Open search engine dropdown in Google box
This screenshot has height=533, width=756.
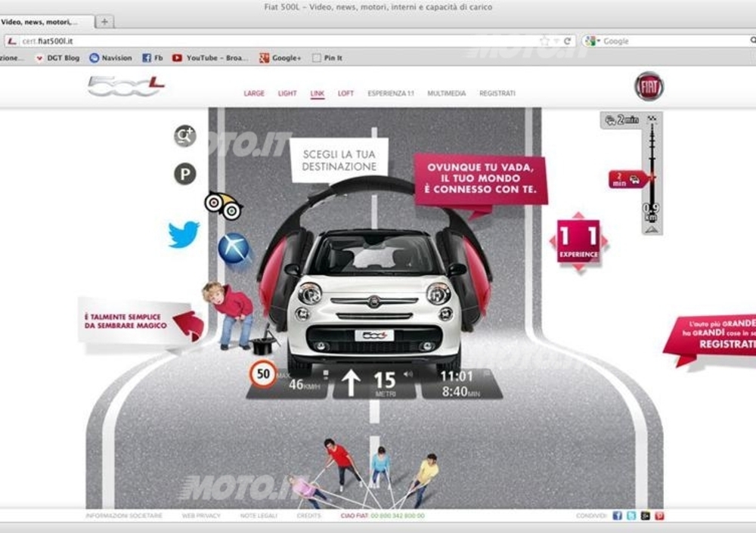pyautogui.click(x=593, y=41)
